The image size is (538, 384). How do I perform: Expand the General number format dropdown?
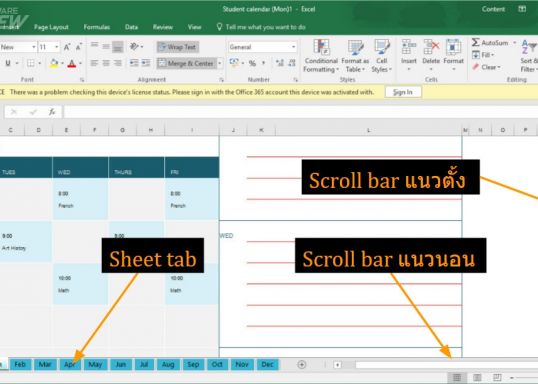tap(294, 47)
